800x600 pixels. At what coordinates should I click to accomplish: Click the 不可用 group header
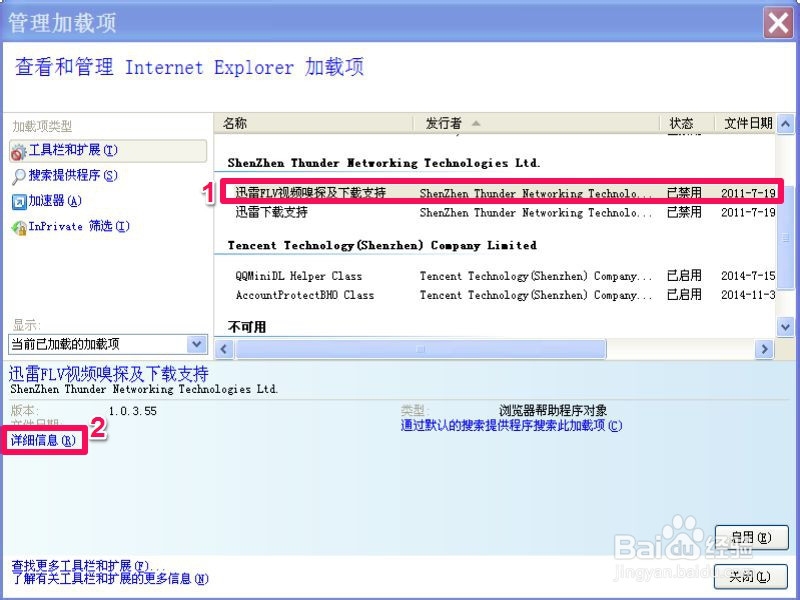pos(247,327)
